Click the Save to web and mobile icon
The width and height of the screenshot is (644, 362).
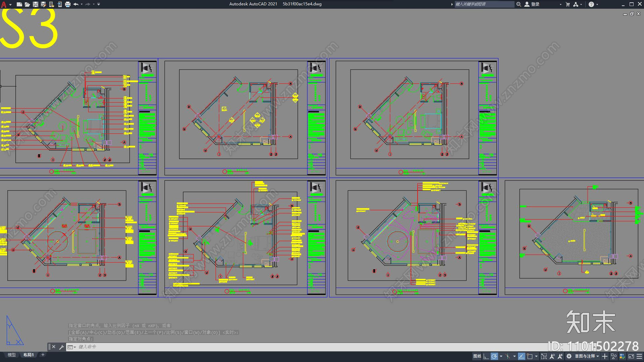(60, 4)
